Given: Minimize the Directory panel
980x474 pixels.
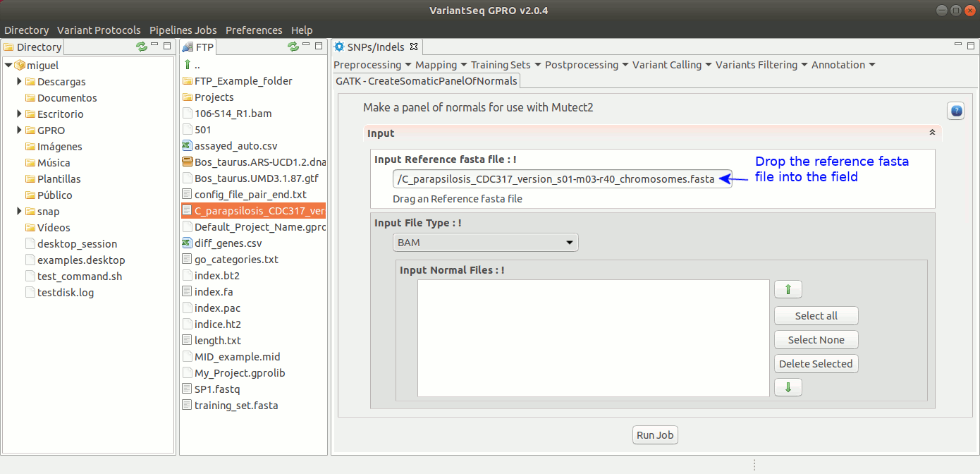Looking at the screenshot, I should [156, 46].
